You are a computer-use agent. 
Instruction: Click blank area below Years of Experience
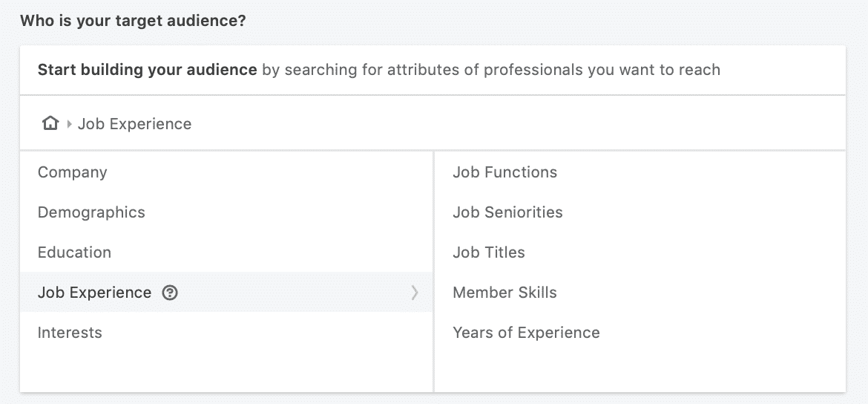(640, 372)
